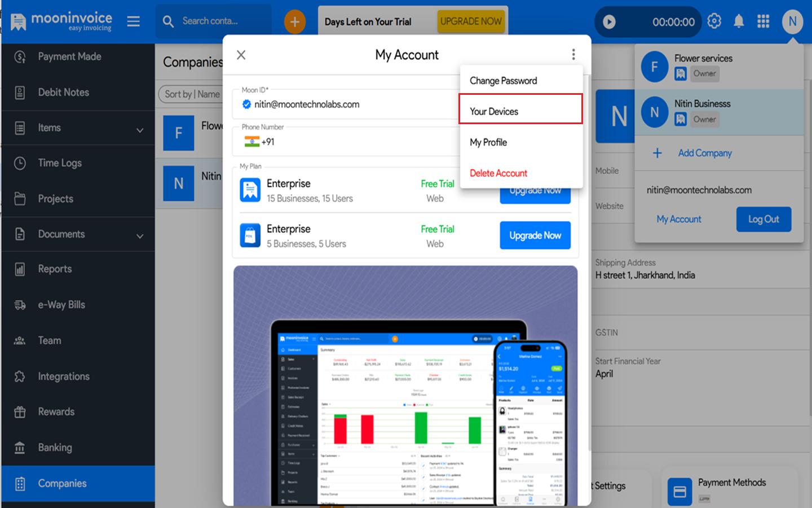The image size is (812, 508).
Task: Click the app preview promotional image
Action: [x=405, y=386]
